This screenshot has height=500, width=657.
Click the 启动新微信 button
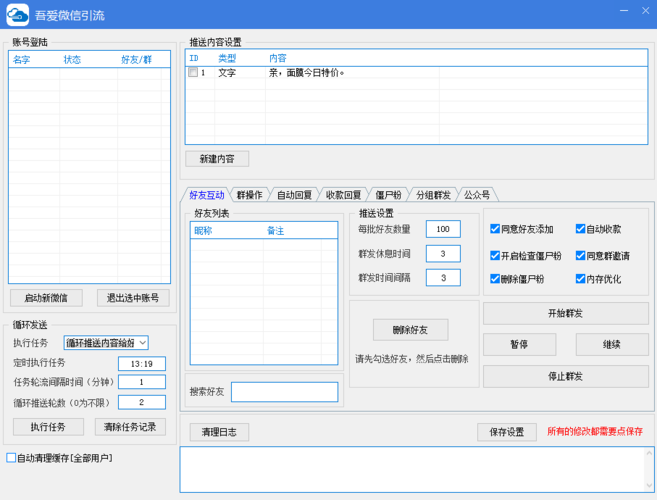[x=46, y=298]
